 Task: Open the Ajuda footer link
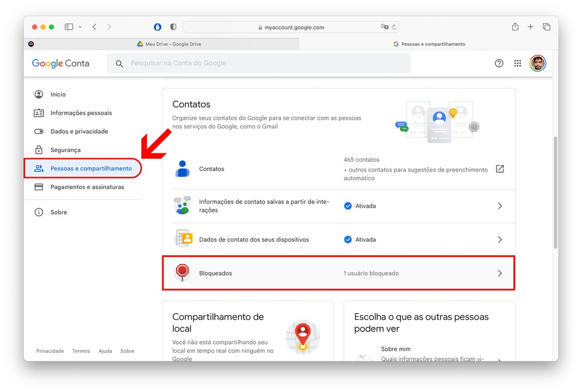[x=105, y=351]
